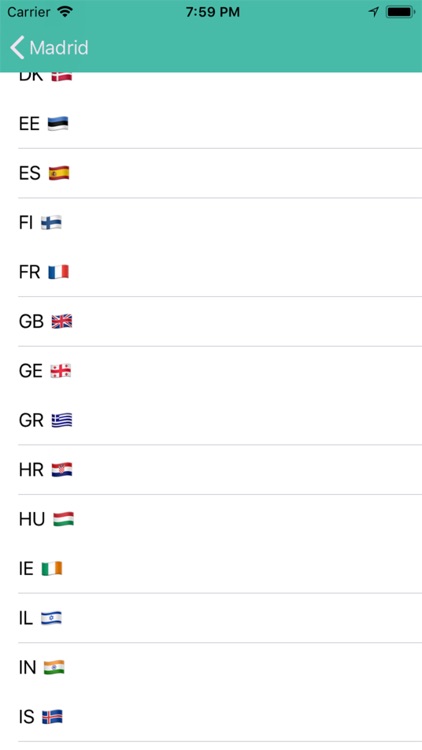The image size is (422, 750).
Task: Select the FI Finland flag row
Action: [x=211, y=222]
